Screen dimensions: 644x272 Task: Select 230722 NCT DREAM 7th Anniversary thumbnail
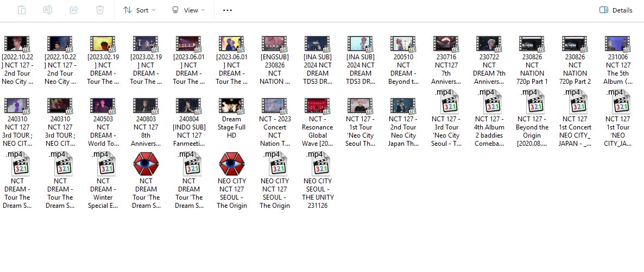tap(489, 44)
